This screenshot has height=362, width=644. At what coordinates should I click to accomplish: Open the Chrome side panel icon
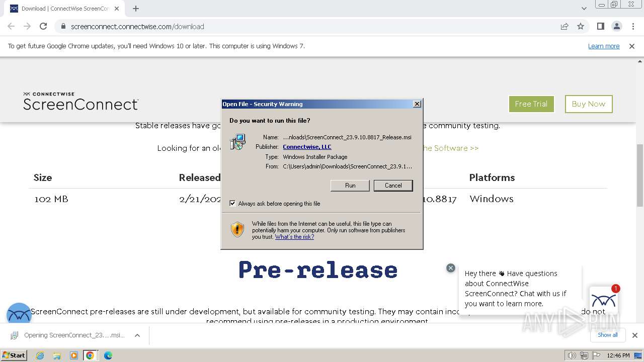tap(600, 27)
